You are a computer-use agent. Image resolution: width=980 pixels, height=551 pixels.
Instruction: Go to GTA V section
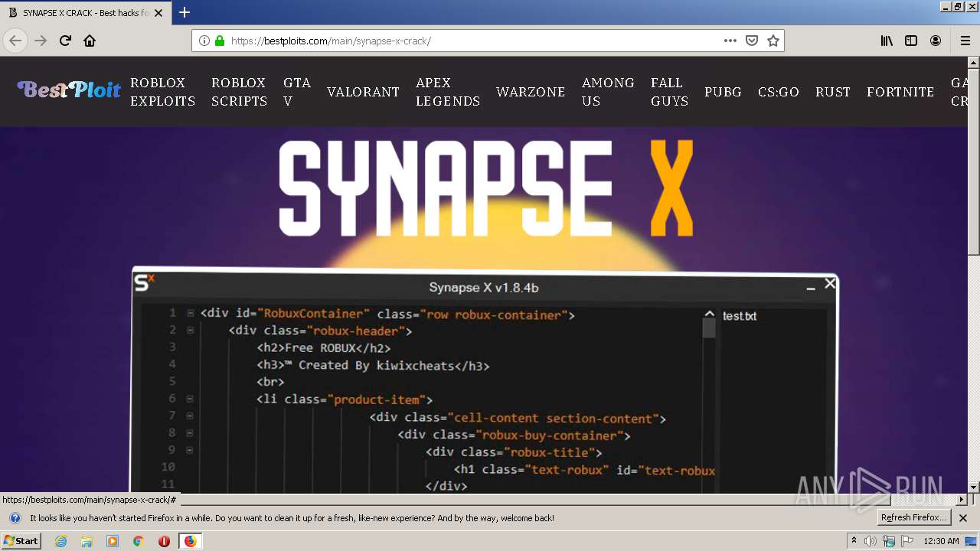click(297, 92)
